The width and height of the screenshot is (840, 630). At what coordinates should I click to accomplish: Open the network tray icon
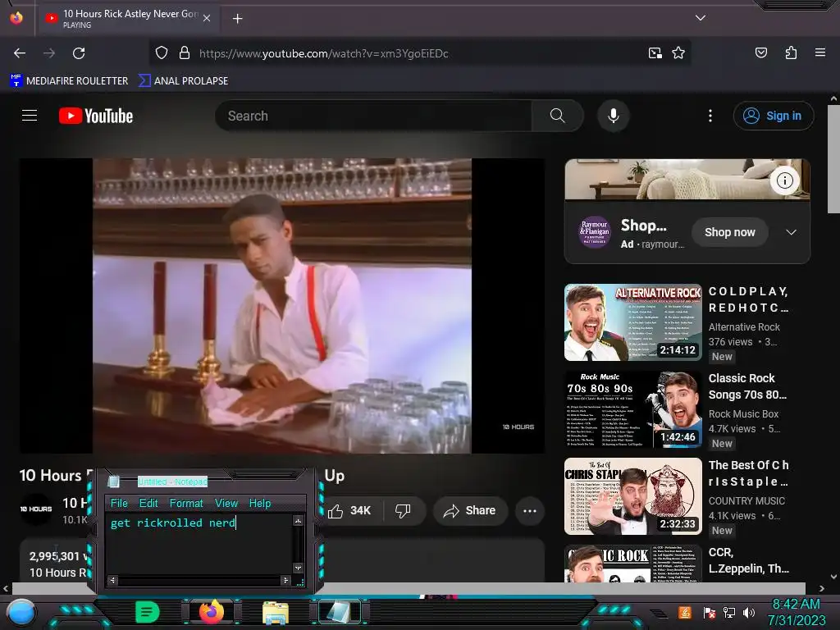[728, 612]
